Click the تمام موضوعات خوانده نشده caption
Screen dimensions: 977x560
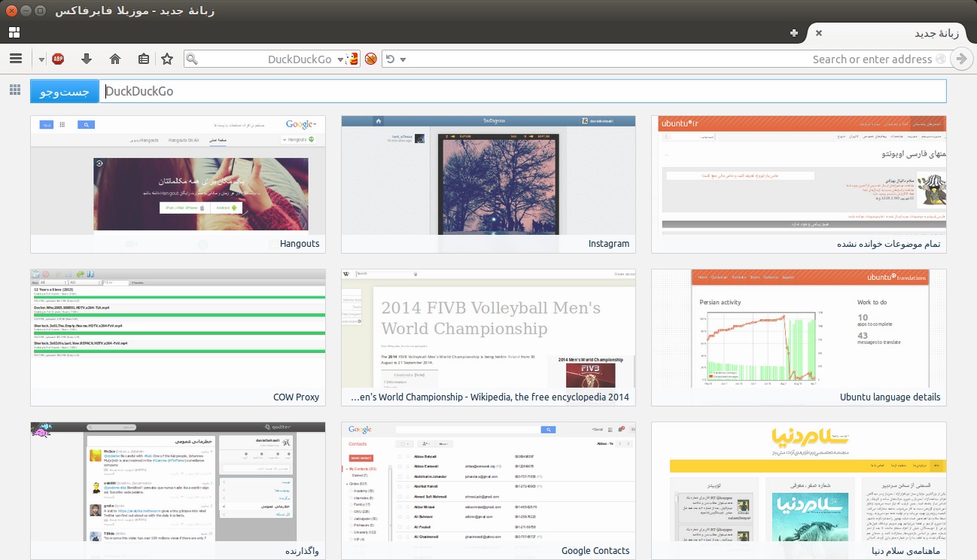(x=889, y=244)
